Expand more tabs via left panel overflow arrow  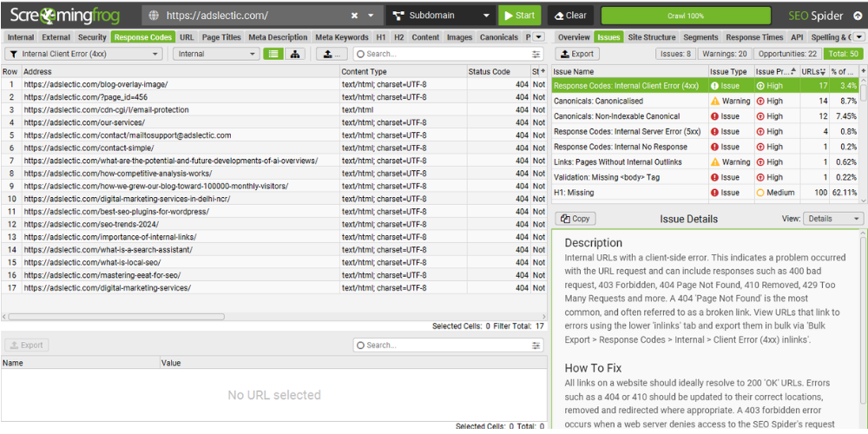(539, 37)
